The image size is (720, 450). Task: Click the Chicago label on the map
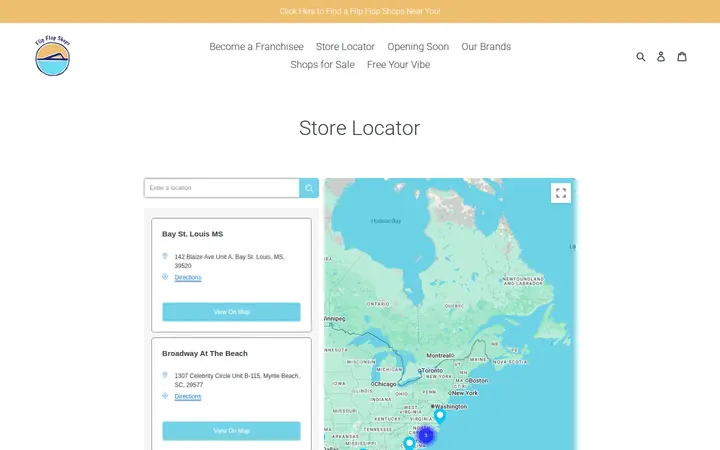point(383,384)
